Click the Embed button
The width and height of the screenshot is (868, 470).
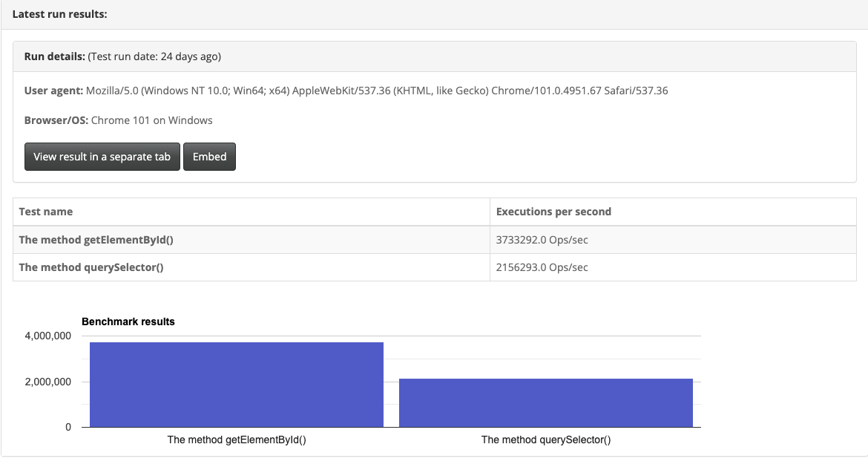(x=210, y=157)
